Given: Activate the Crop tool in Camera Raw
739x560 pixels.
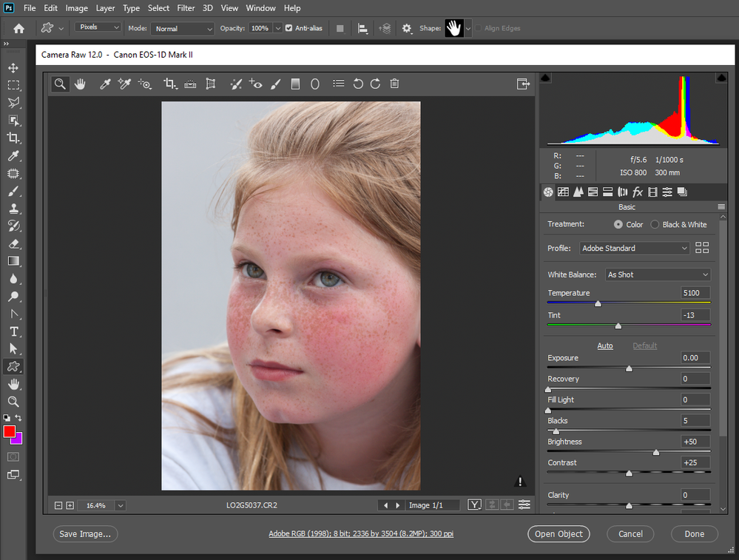Looking at the screenshot, I should coord(170,84).
